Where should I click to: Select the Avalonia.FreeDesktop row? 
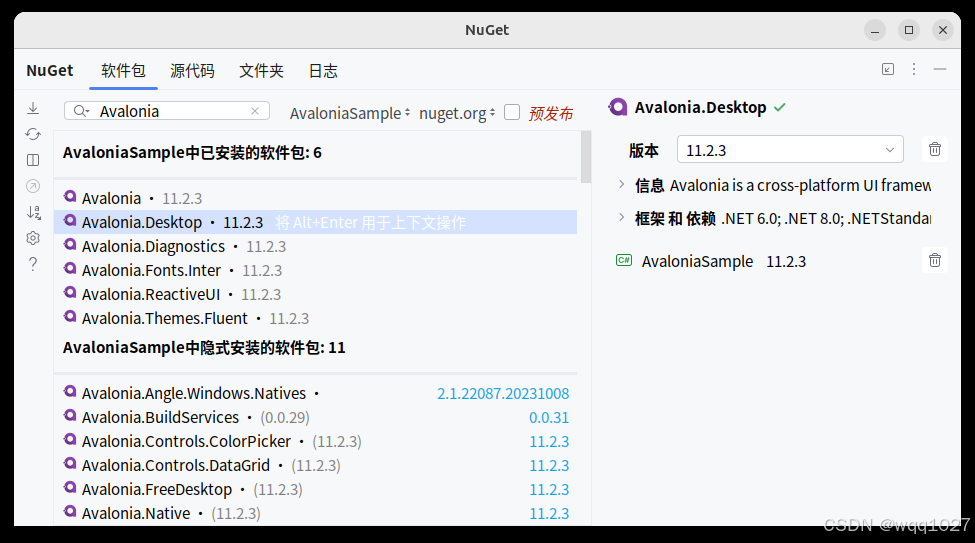(x=315, y=490)
